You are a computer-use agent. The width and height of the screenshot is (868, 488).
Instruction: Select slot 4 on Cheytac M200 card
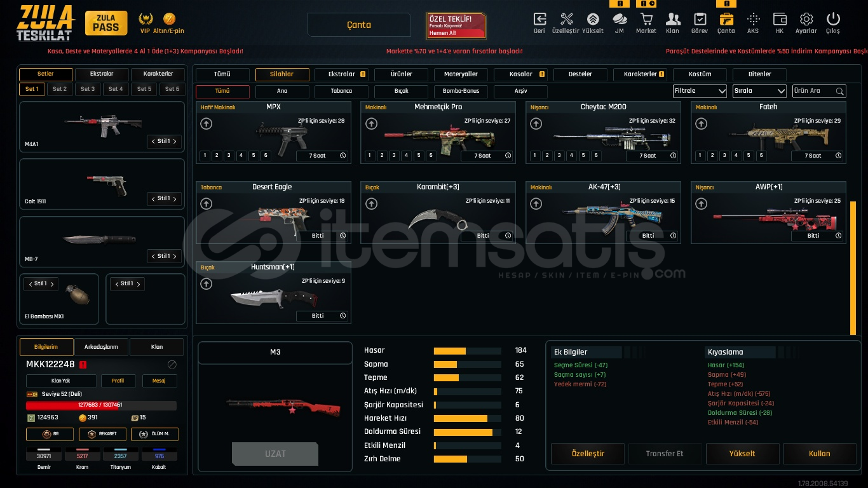[x=571, y=156]
